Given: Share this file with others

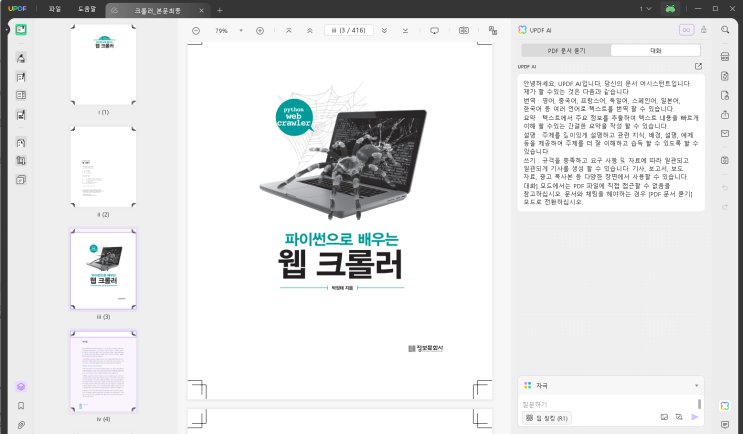Looking at the screenshot, I should point(725,115).
